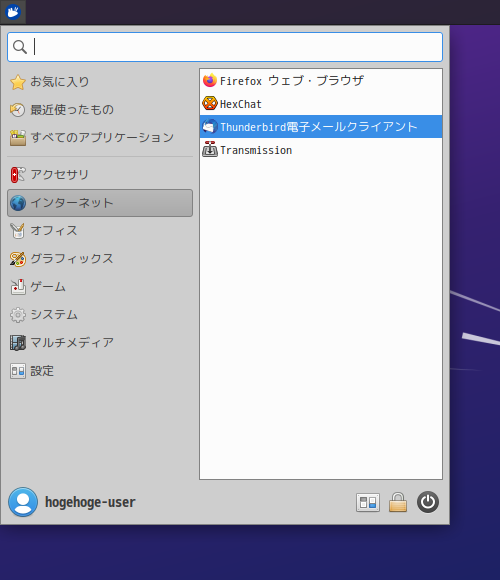Viewport: 500px width, 580px height.
Task: Select the アクセサリ category
Action: click(x=100, y=175)
